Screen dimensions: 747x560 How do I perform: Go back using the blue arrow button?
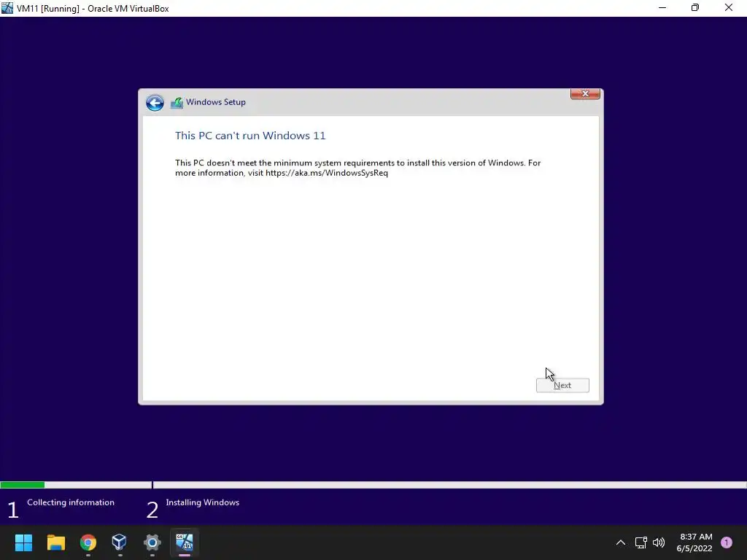click(155, 102)
